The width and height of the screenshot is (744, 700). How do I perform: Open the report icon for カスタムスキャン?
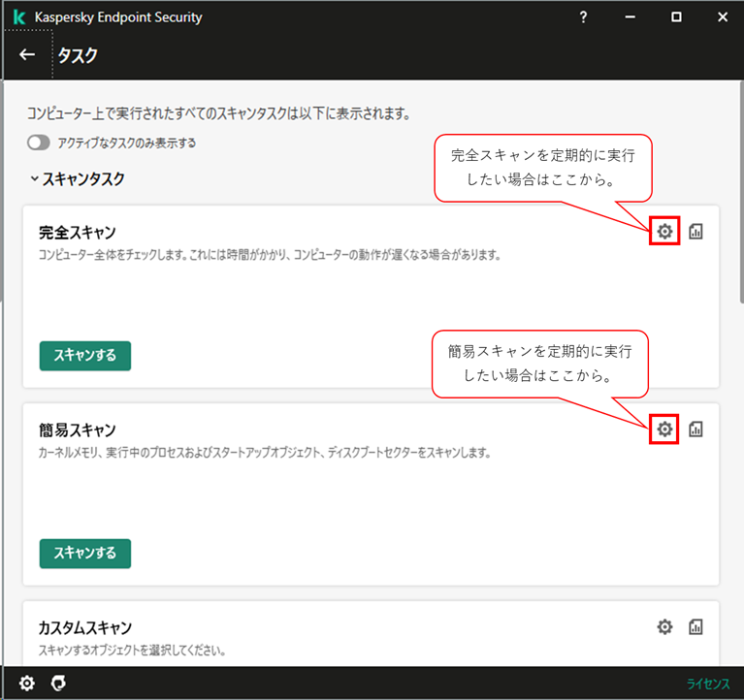point(695,626)
